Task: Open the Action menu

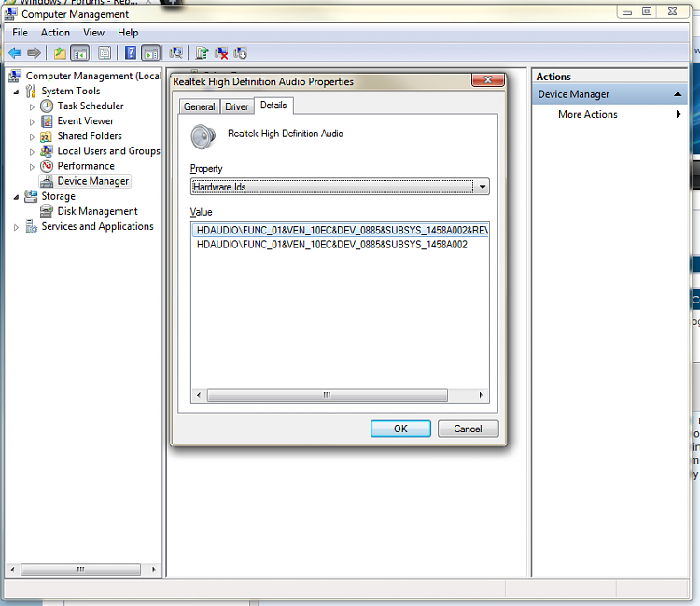Action: tap(55, 33)
